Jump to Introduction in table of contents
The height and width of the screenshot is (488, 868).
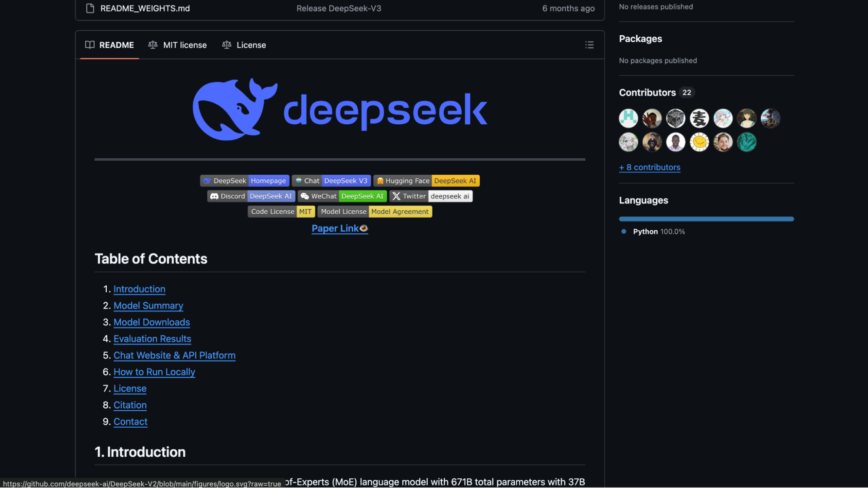coord(139,289)
